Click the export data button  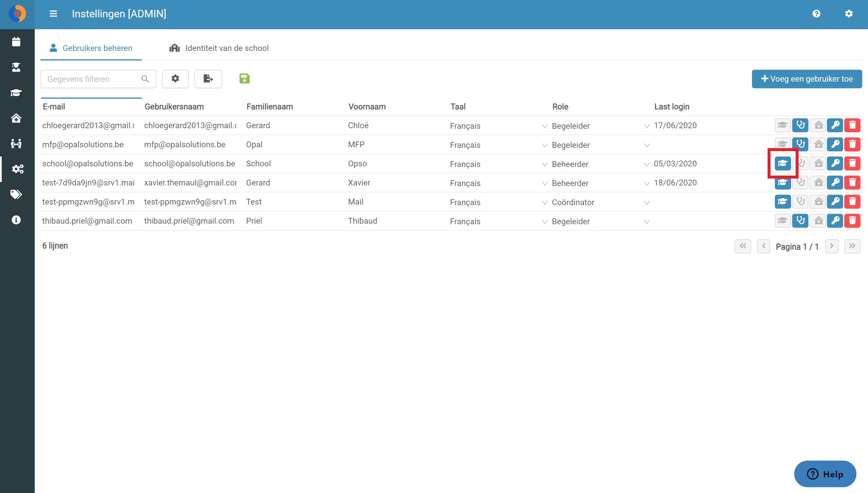point(208,79)
